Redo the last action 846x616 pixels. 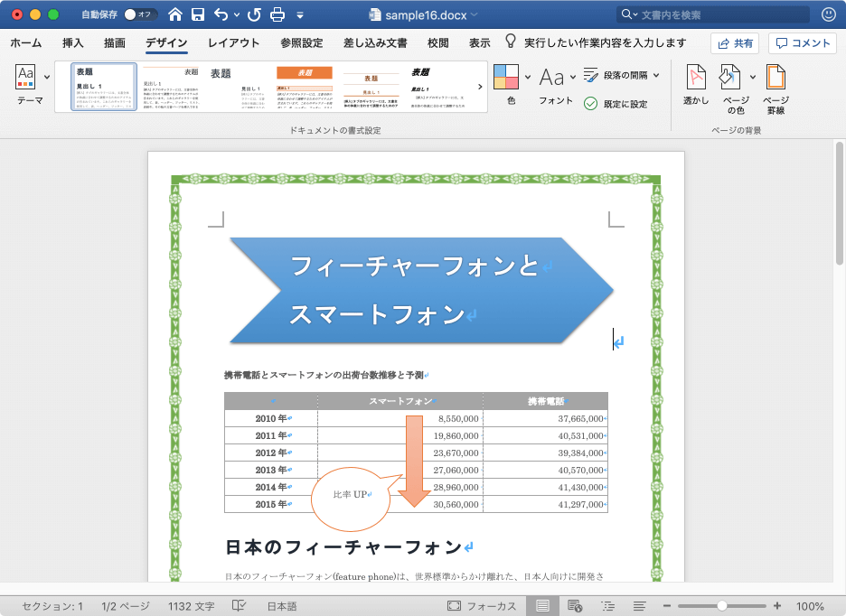click(x=254, y=14)
